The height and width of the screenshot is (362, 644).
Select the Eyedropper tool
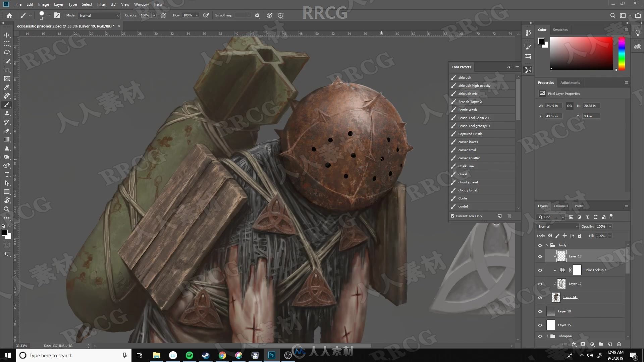[x=7, y=87]
